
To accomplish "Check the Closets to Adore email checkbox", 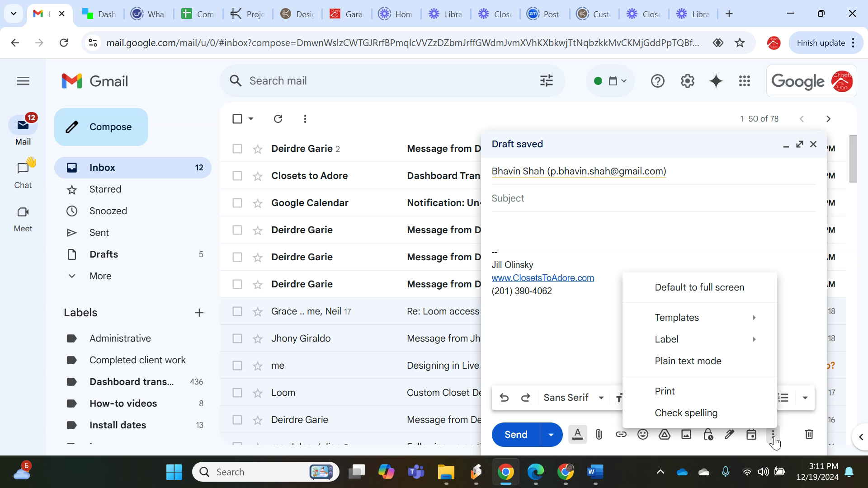I will [x=237, y=176].
